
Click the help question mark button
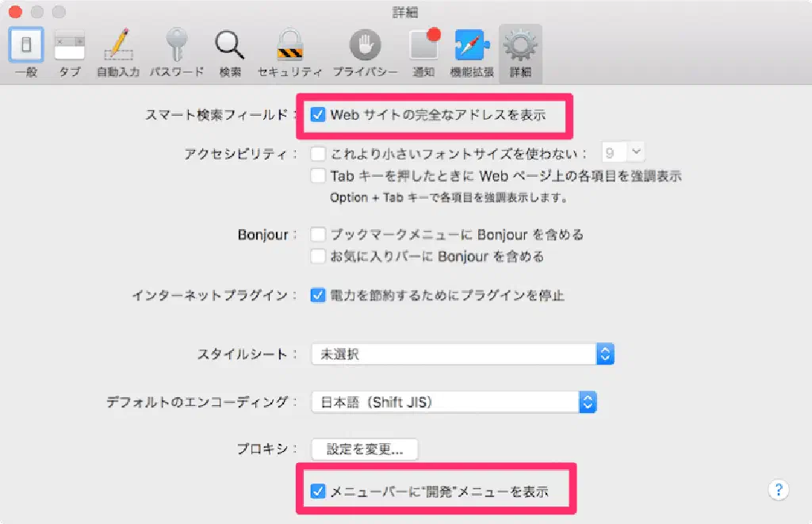pos(778,489)
